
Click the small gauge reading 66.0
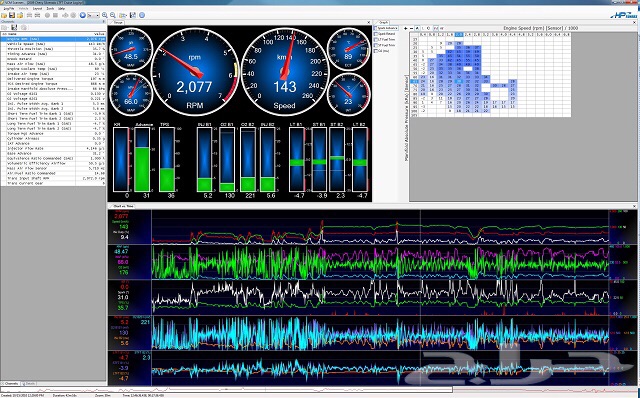(131, 94)
